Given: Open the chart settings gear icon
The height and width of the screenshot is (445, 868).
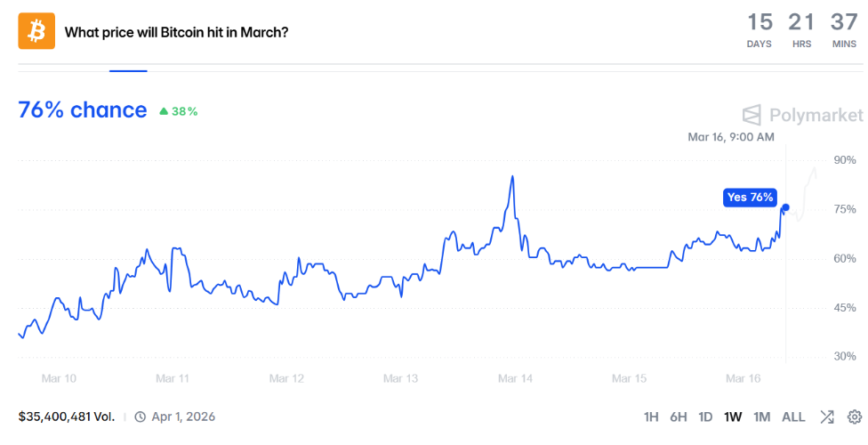Looking at the screenshot, I should pos(855,417).
